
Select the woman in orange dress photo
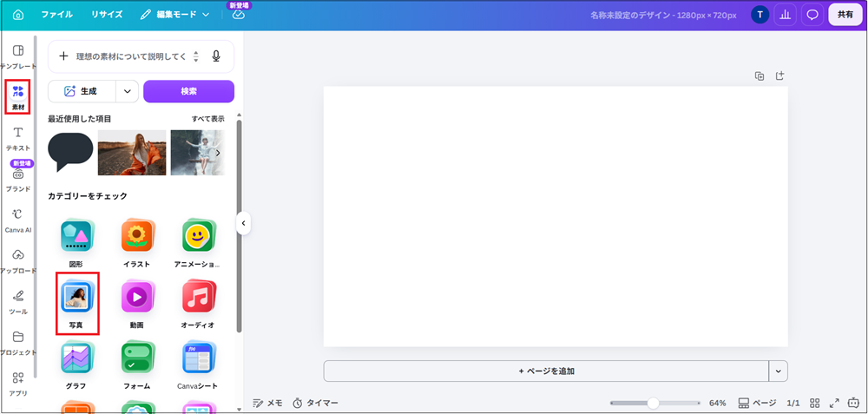(132, 153)
